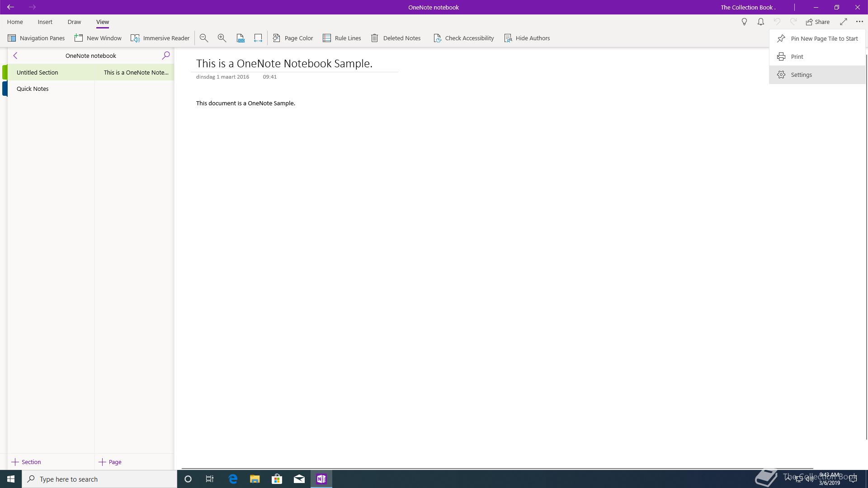Click the date 'dinsdag 1 maart 2016'
This screenshot has width=868, height=488.
(x=222, y=77)
